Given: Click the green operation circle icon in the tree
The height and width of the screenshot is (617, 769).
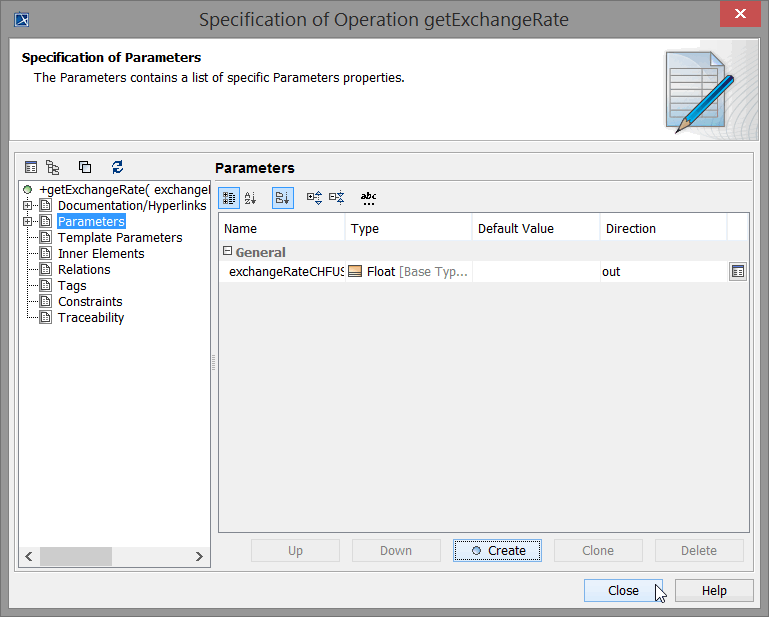Looking at the screenshot, I should coord(27,189).
